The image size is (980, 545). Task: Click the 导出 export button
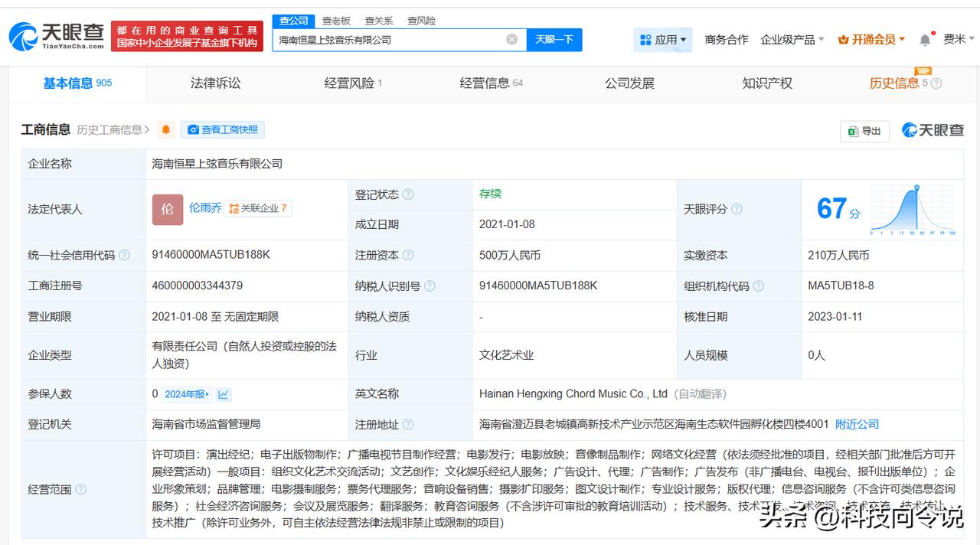[864, 131]
